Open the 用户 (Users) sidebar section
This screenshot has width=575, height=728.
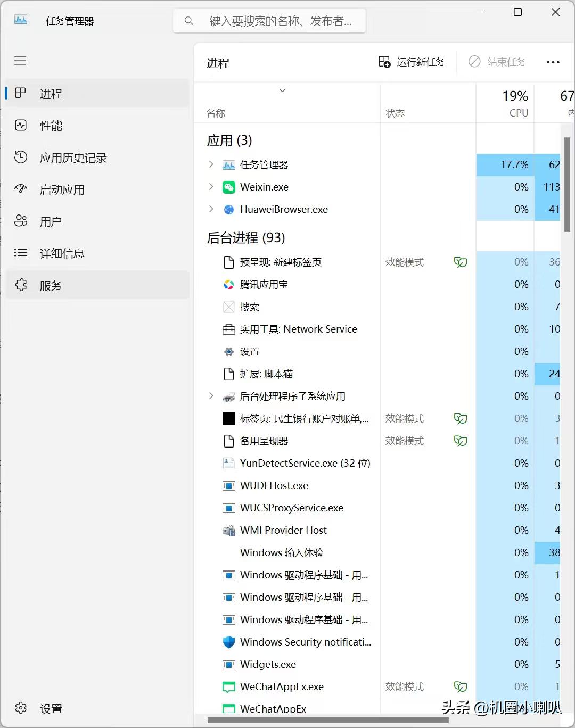(51, 221)
